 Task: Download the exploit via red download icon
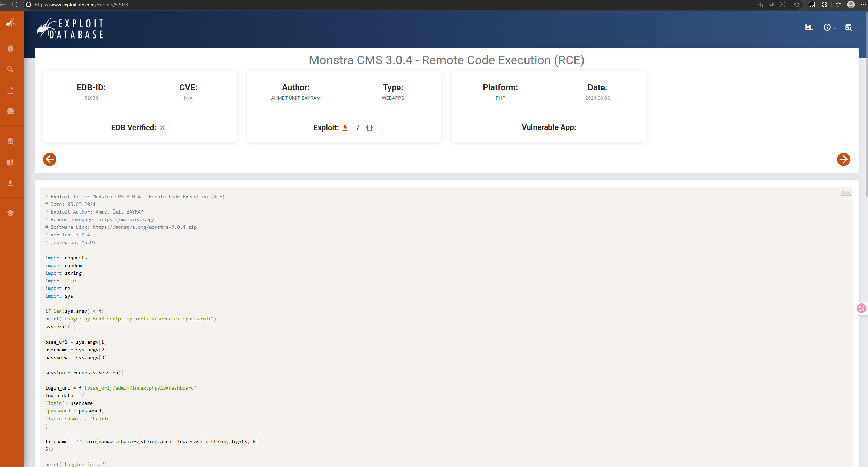pyautogui.click(x=345, y=127)
